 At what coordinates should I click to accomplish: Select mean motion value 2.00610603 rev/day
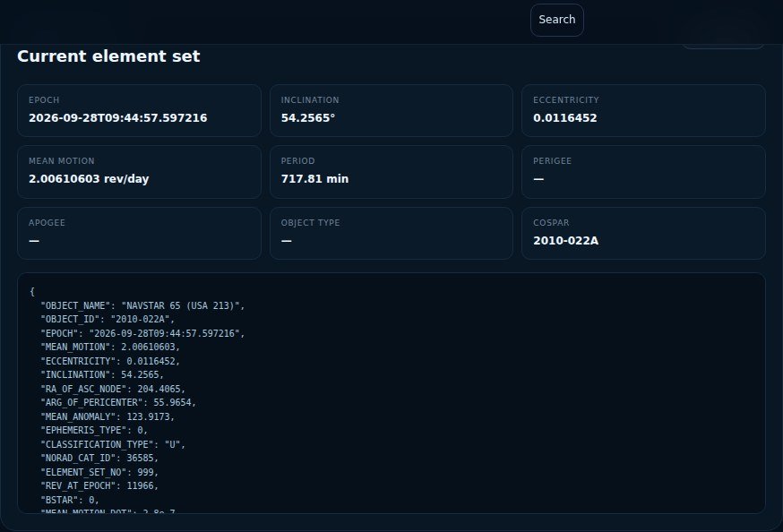(x=89, y=178)
